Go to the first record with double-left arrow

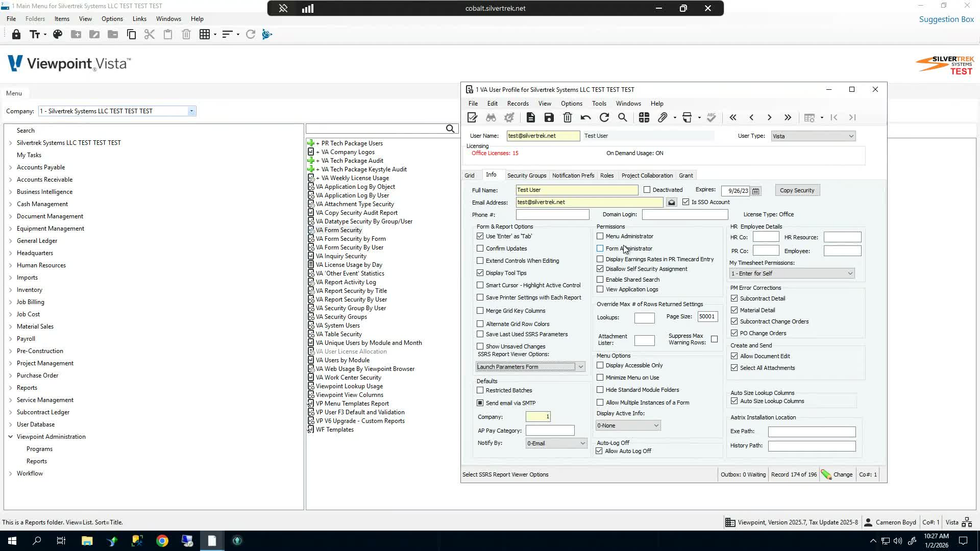pos(733,118)
